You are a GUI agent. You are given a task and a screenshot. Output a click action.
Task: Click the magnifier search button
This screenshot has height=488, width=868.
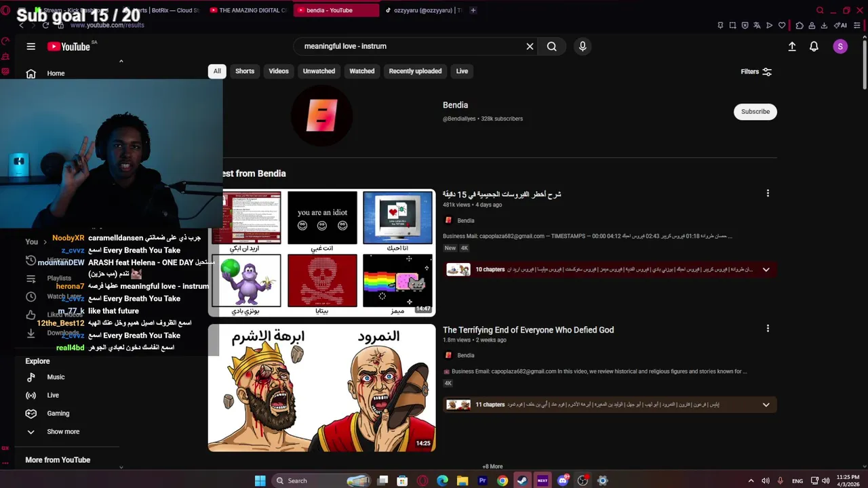552,46
